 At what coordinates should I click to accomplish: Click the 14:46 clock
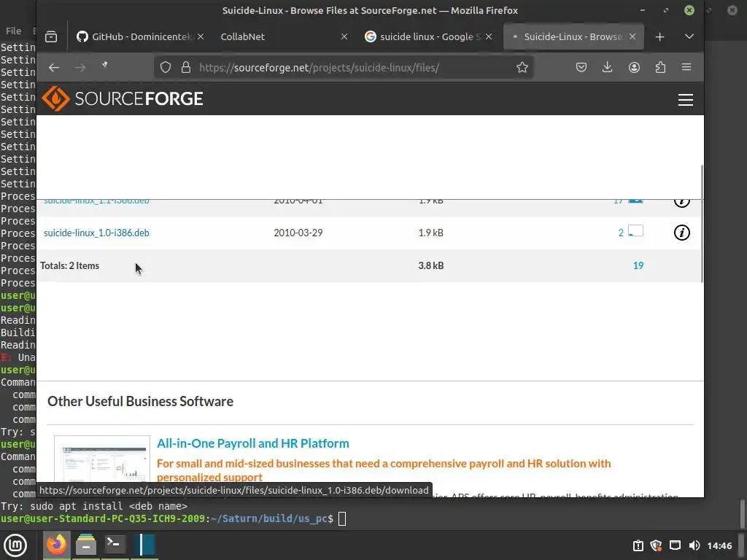[719, 545]
